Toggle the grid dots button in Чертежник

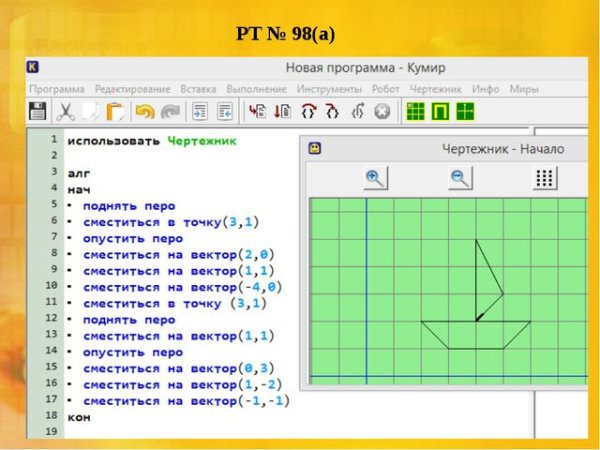(545, 178)
